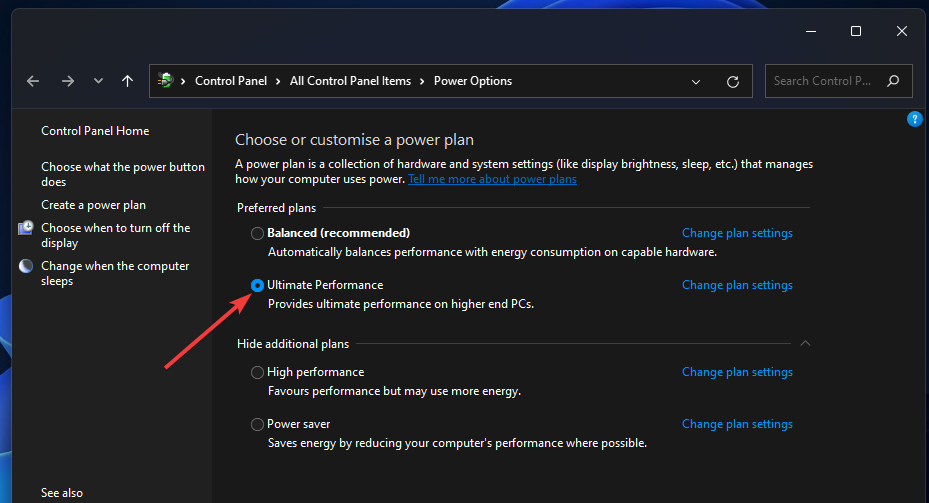The height and width of the screenshot is (503, 929).
Task: Open Tell me more about power plans
Action: 492,179
